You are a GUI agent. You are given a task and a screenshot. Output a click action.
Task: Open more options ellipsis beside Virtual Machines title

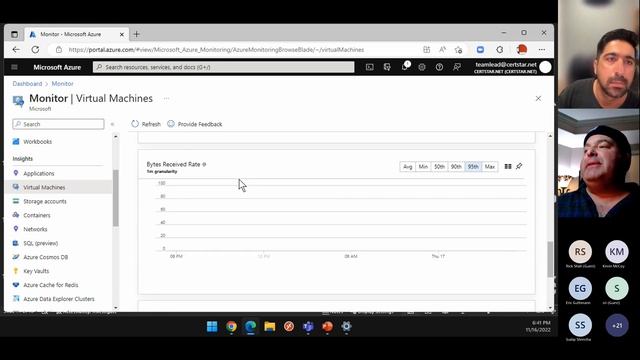(x=167, y=98)
